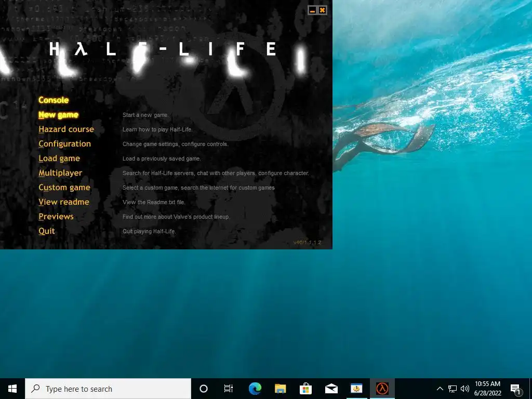Viewport: 532px width, 399px height.
Task: Click 'Learn how to play Half-Life.' text
Action: point(157,129)
